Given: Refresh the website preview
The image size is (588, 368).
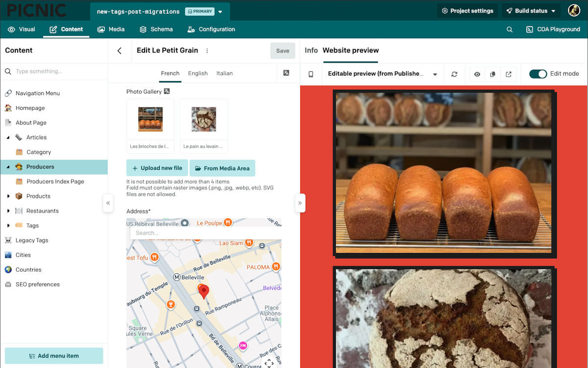Looking at the screenshot, I should pyautogui.click(x=454, y=74).
